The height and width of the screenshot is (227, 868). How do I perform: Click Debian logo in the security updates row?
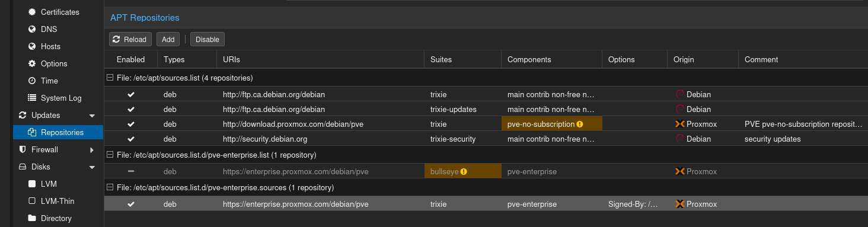click(680, 139)
